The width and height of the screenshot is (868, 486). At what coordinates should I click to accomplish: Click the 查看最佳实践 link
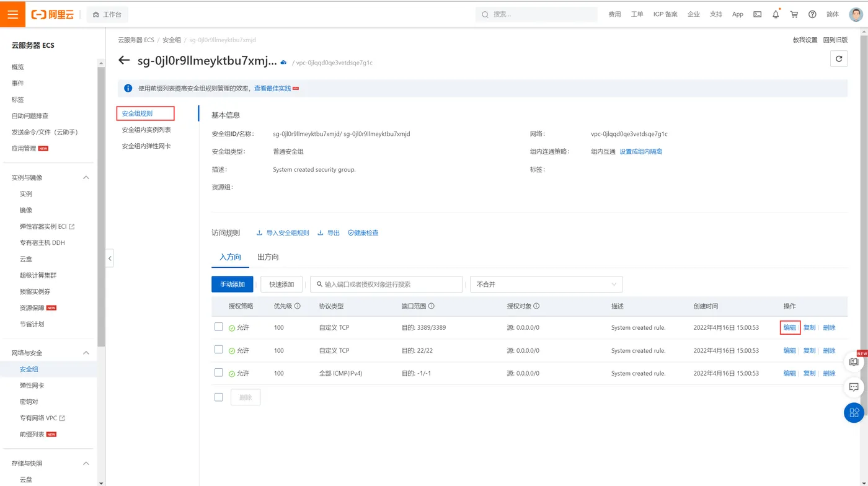point(273,89)
